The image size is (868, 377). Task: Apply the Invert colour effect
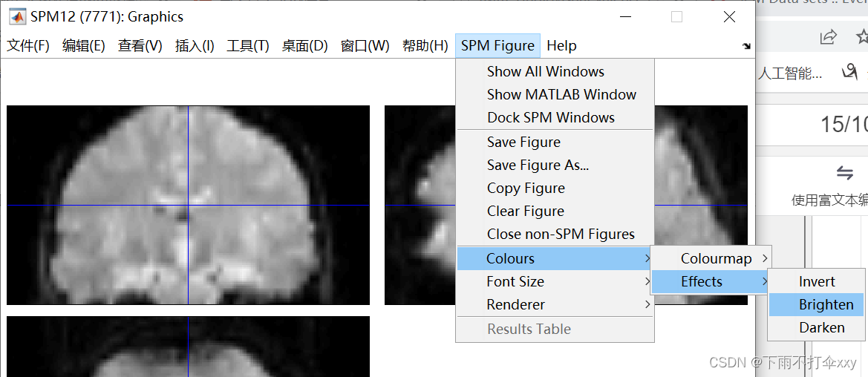(818, 282)
